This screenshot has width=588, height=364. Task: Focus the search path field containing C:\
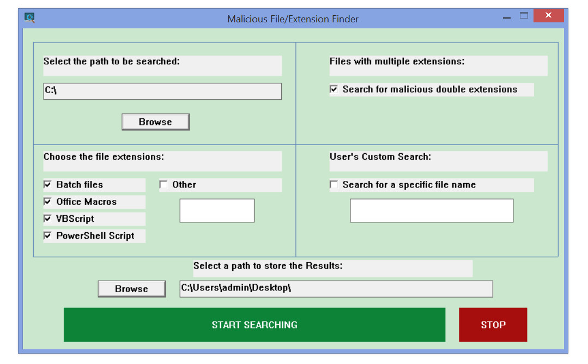tap(162, 91)
